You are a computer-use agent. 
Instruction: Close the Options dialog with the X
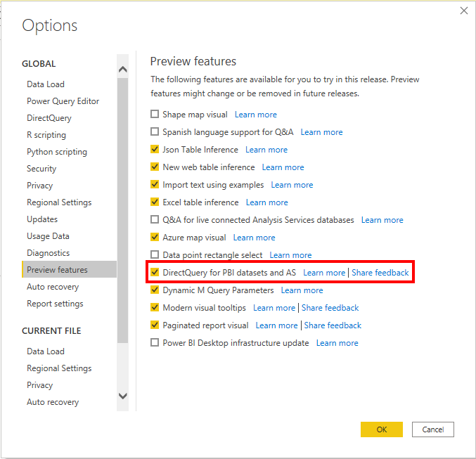(x=463, y=11)
